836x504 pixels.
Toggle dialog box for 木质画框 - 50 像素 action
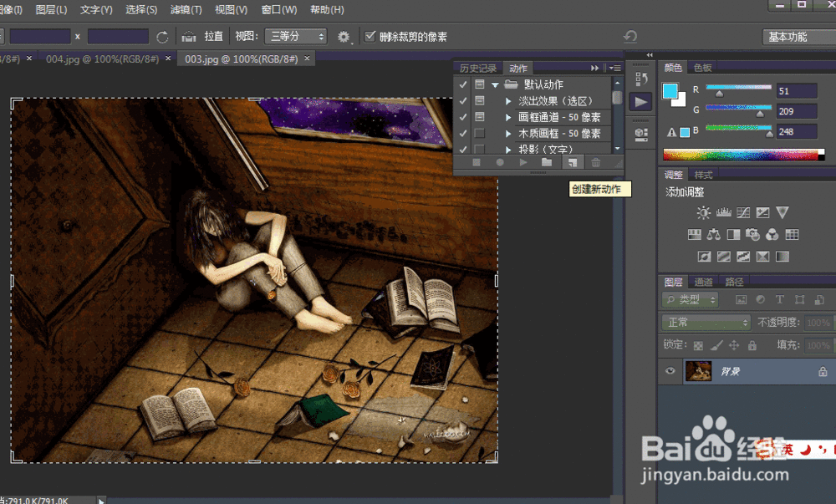coord(480,133)
